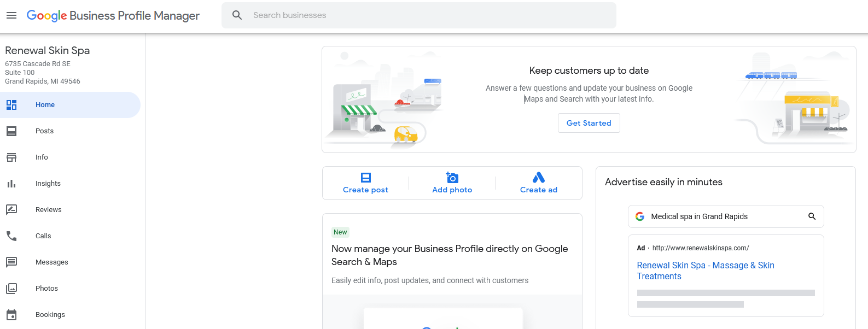This screenshot has width=868, height=329.
Task: Open the hamburger main menu
Action: pos(11,15)
